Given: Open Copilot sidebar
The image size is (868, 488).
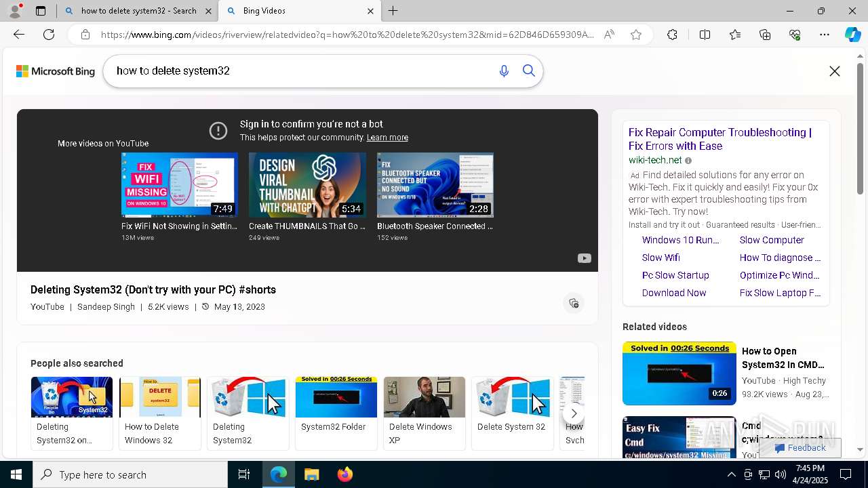Looking at the screenshot, I should [852, 35].
